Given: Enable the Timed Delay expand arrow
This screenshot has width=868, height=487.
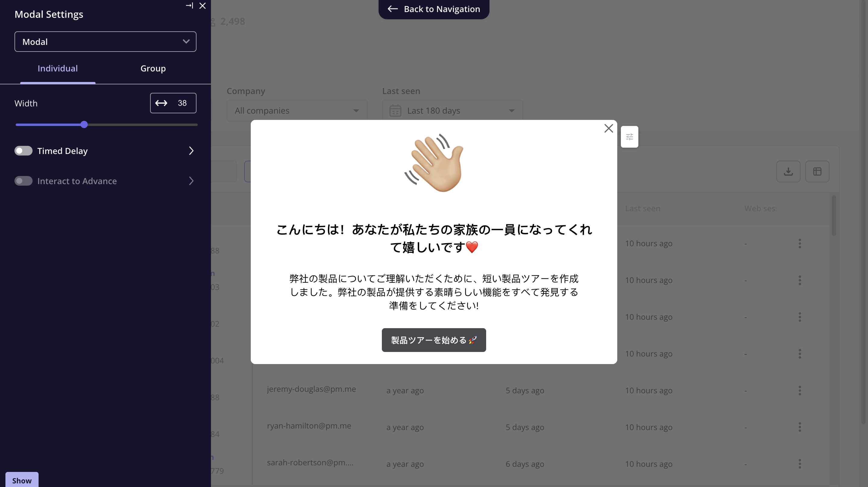Looking at the screenshot, I should pyautogui.click(x=192, y=151).
